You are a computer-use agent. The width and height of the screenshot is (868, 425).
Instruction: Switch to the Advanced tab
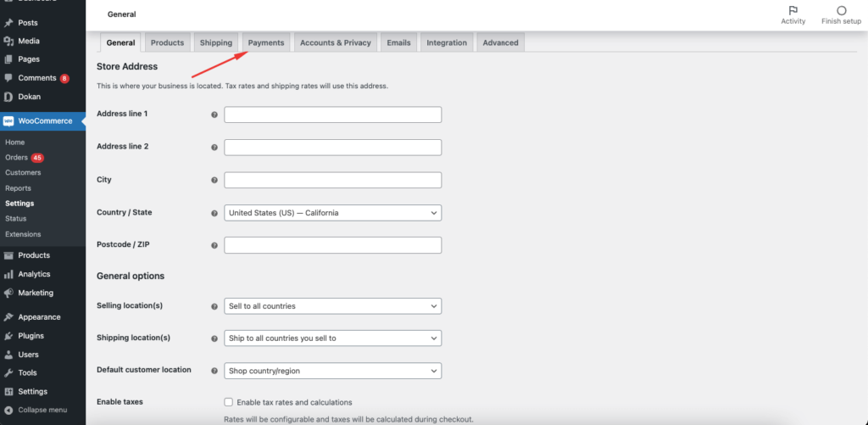(x=500, y=42)
